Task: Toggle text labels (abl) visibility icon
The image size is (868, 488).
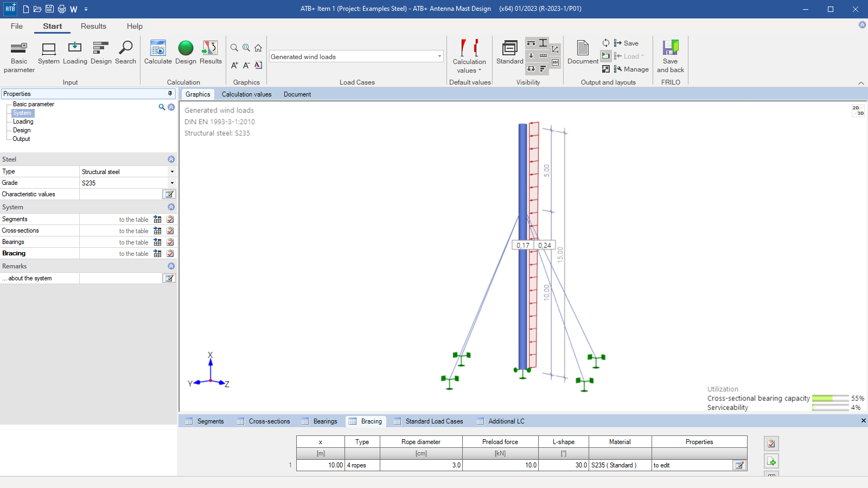Action: pyautogui.click(x=556, y=62)
